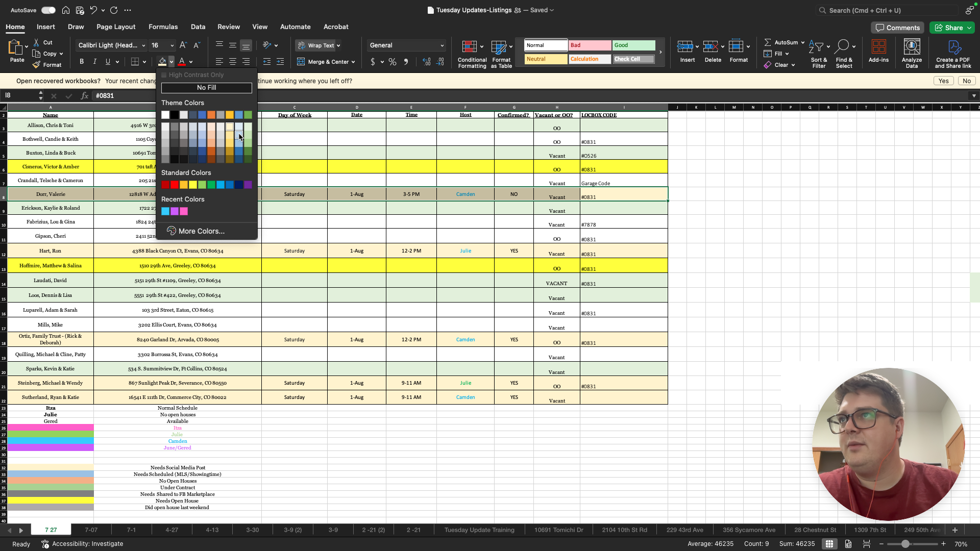Image resolution: width=980 pixels, height=551 pixels.
Task: Choose No Fill in the color menu
Action: pyautogui.click(x=207, y=88)
